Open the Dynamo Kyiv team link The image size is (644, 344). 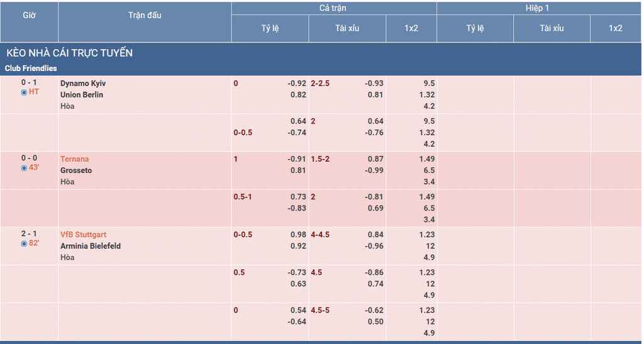[x=83, y=83]
